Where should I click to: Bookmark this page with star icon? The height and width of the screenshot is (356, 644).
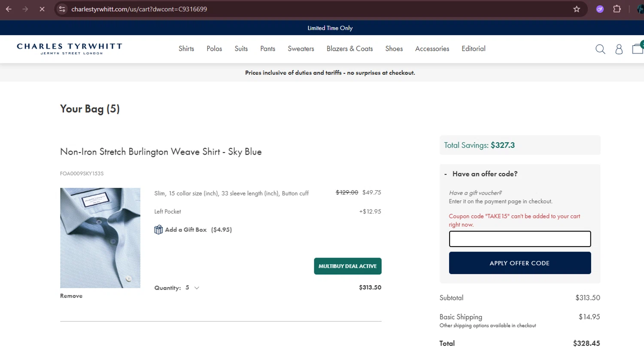[577, 9]
